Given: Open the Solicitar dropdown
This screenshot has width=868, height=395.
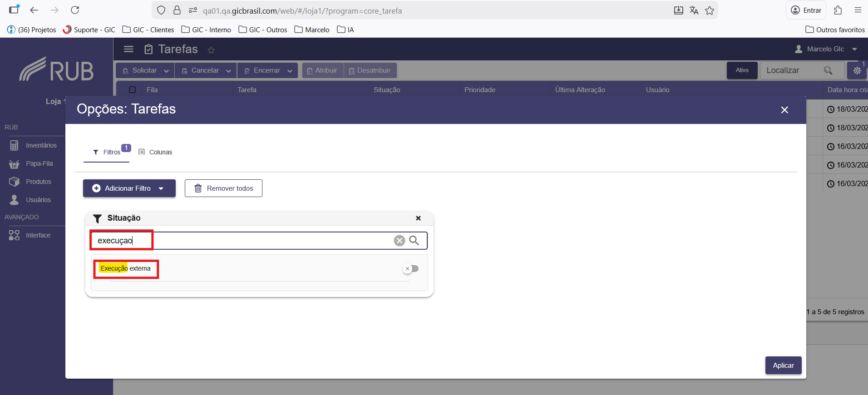Looking at the screenshot, I should [145, 70].
